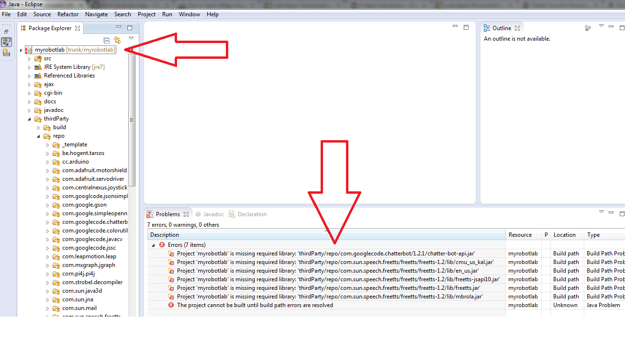Open the Outline view menu triangle
Screen dimensions: 625x364
pos(602,26)
